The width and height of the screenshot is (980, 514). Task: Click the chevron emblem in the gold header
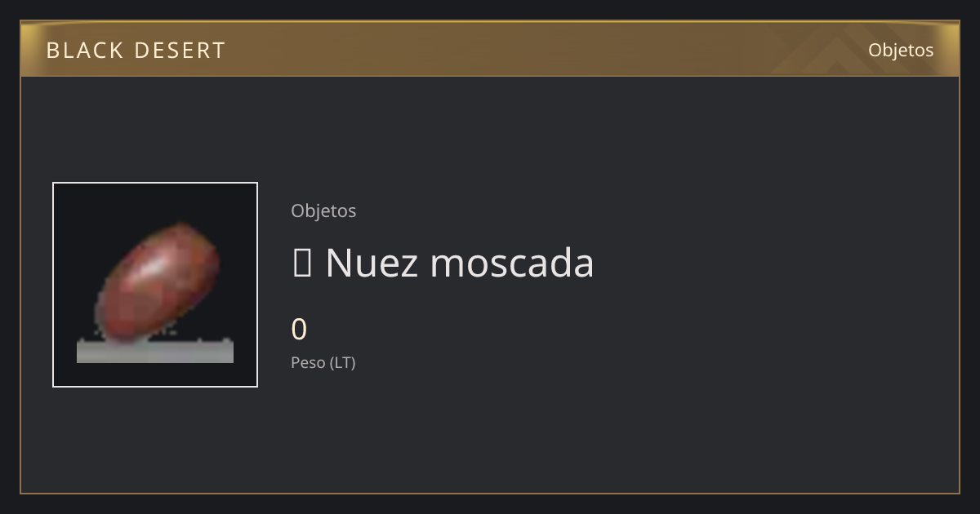[x=825, y=53]
